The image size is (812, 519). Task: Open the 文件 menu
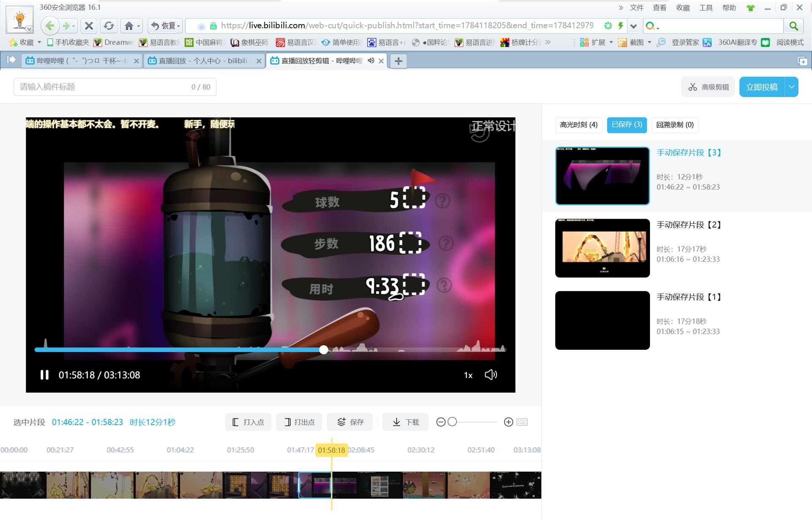pyautogui.click(x=636, y=8)
